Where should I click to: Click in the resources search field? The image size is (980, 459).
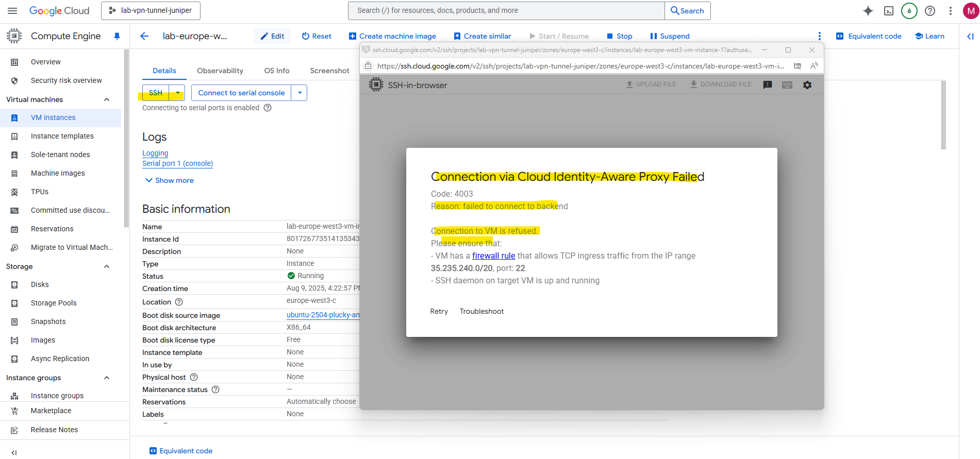pos(507,11)
